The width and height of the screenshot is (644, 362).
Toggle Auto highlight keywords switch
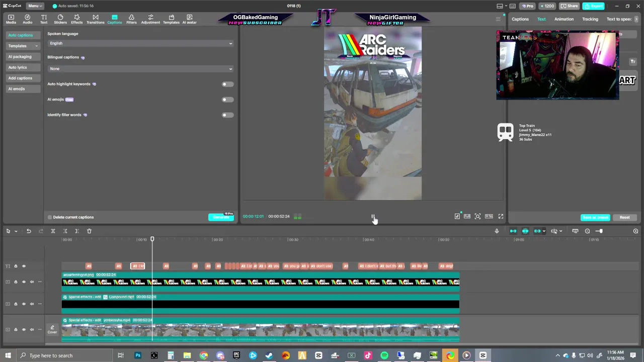point(227,84)
